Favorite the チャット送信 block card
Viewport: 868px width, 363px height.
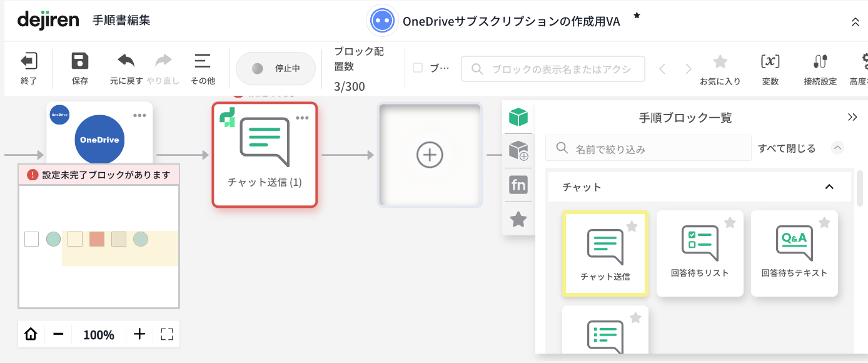[x=632, y=226]
